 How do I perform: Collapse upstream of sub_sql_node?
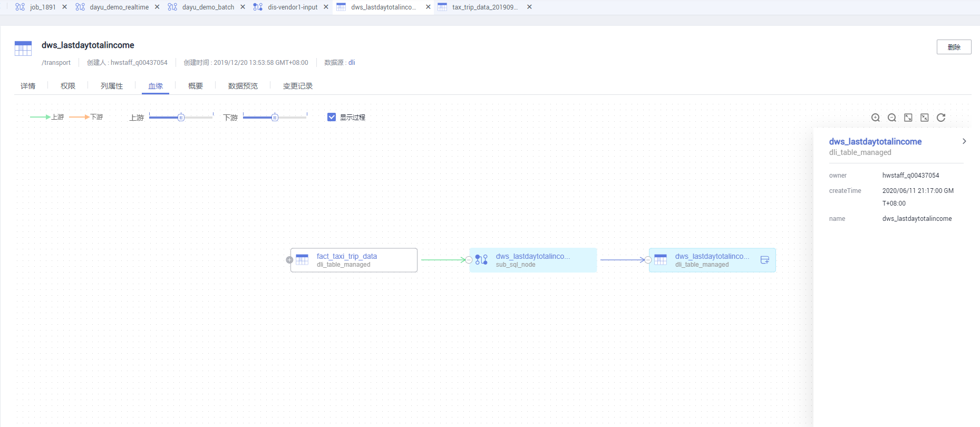(x=469, y=260)
